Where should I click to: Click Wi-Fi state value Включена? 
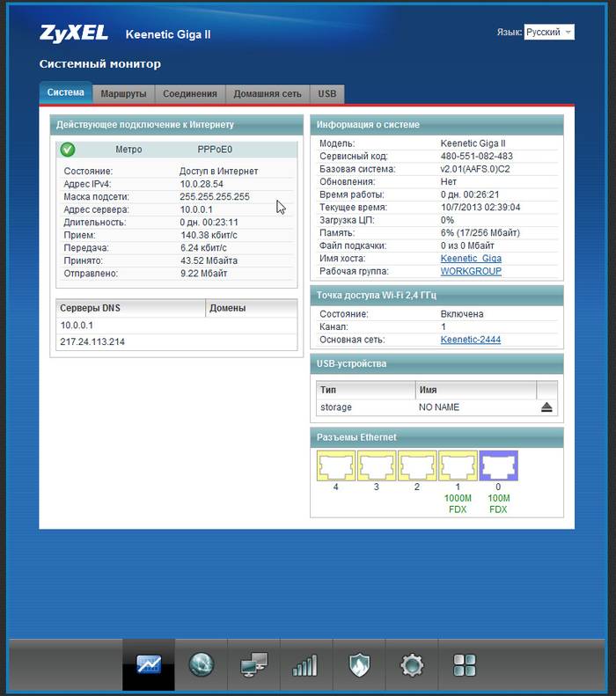coord(462,314)
